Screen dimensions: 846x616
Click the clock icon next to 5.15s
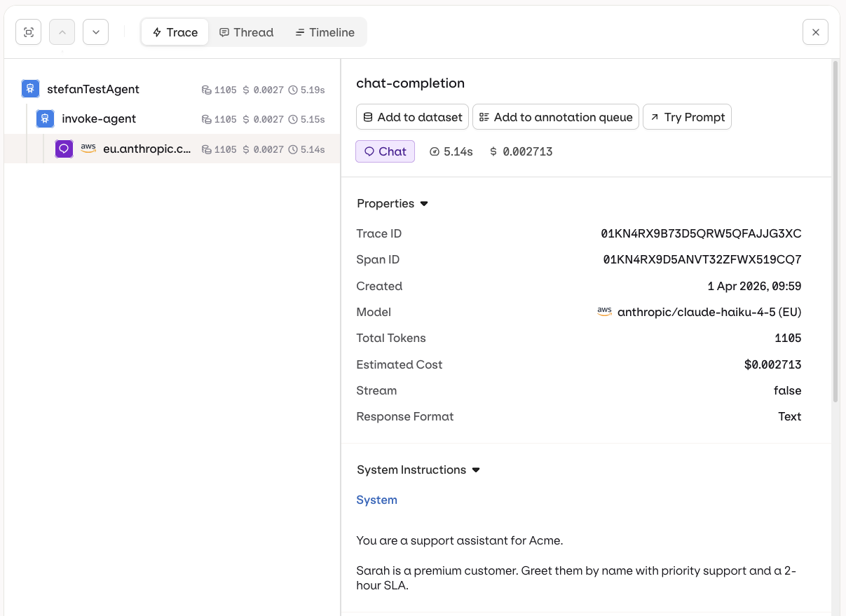click(x=293, y=120)
